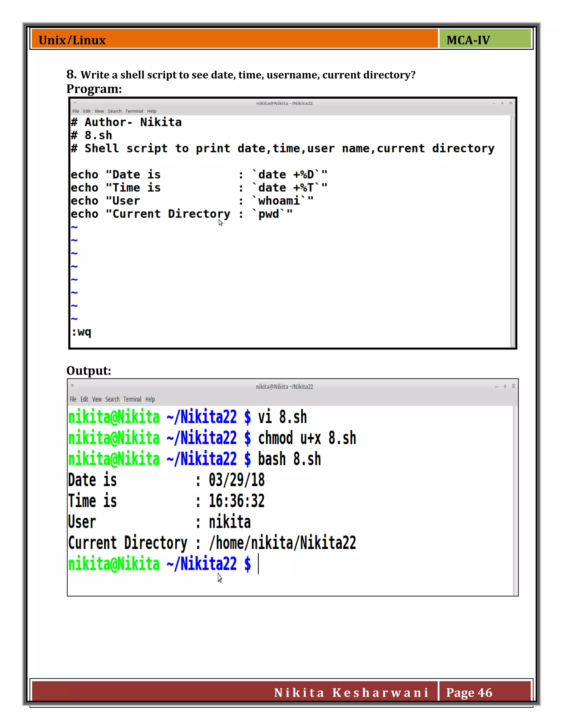
Task: Click the 'Nikita Kesharwani' footer name
Action: coord(351,693)
